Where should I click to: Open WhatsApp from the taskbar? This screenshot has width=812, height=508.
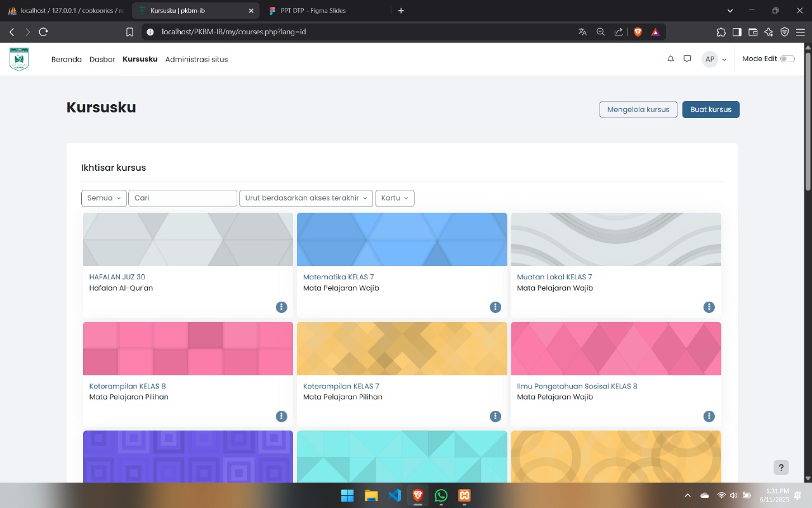[x=441, y=495]
